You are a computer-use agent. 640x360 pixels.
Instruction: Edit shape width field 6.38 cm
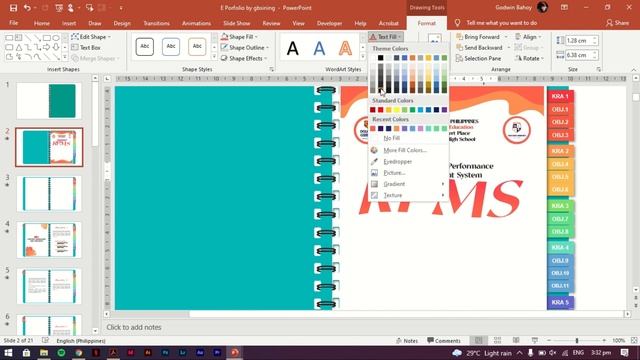tap(578, 55)
